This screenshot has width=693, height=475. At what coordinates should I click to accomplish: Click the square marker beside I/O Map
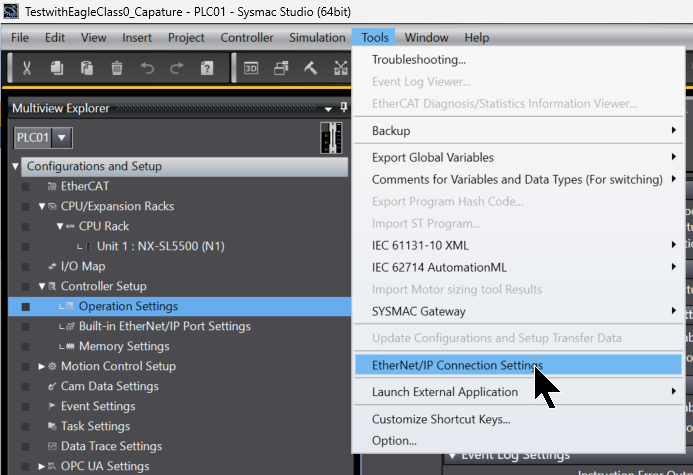[26, 267]
